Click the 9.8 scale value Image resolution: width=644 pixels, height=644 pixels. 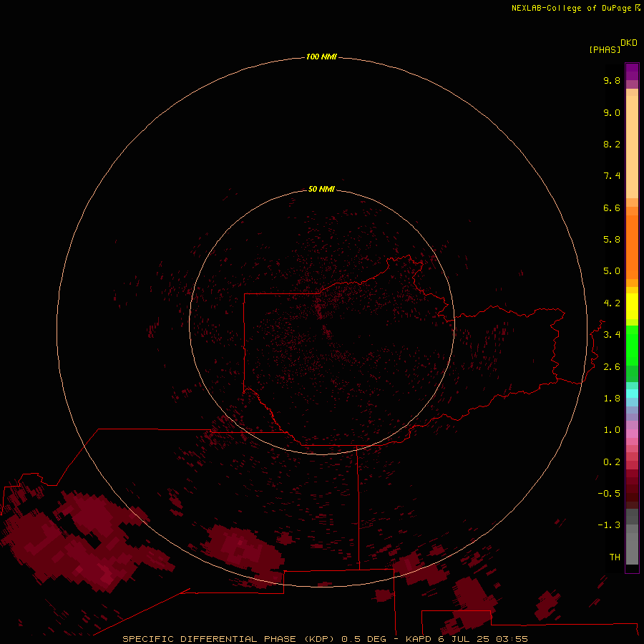tap(612, 80)
